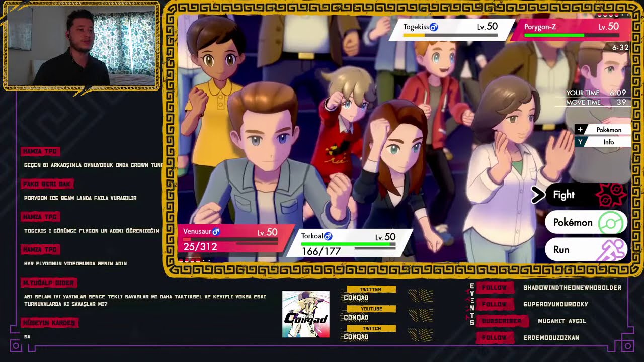Click the YOUR TIME 6:09 readout

[596, 93]
